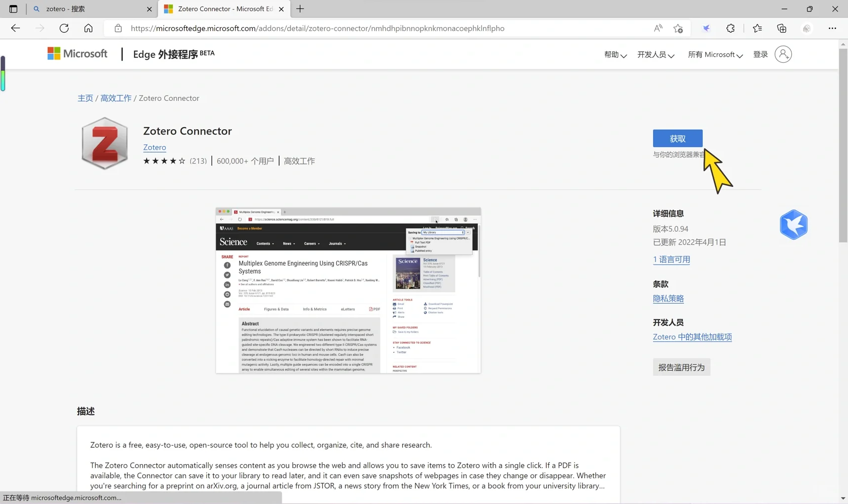This screenshot has width=848, height=504.
Task: Click the 获取 button to install
Action: [x=678, y=139]
